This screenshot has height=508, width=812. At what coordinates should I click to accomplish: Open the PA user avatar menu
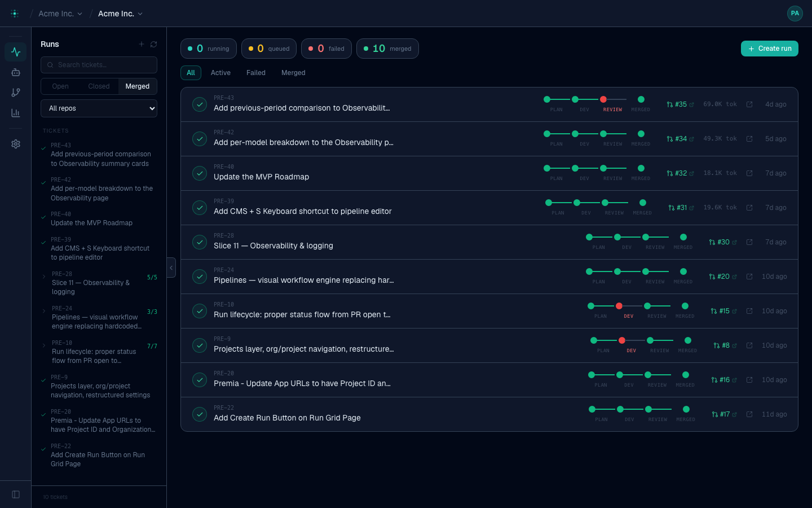point(795,14)
